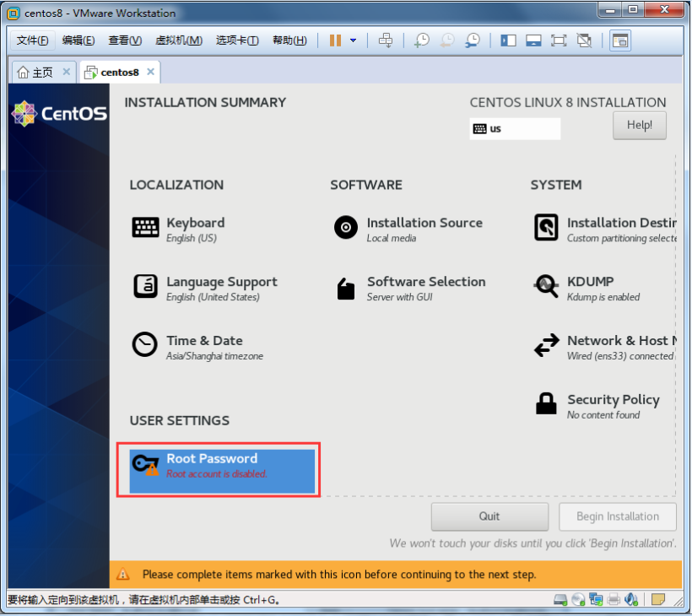Open the Security Policy settings
Viewport: 692px width, 616px height.
point(612,406)
